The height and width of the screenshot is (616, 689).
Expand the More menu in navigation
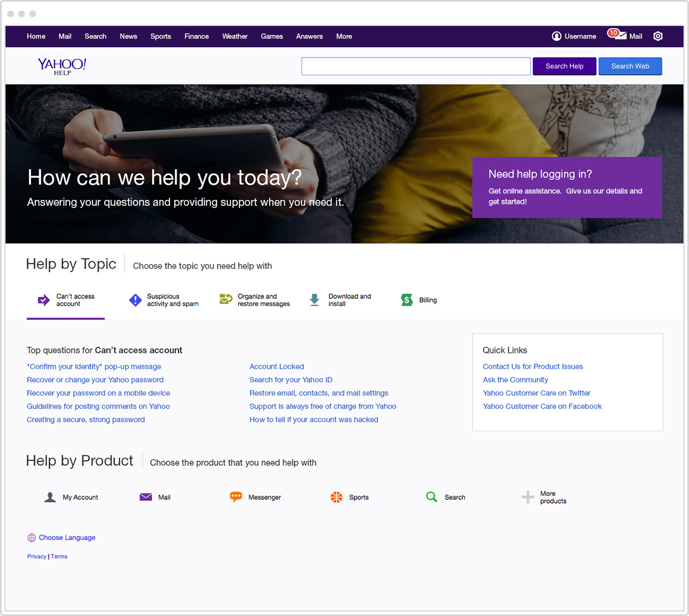point(344,37)
